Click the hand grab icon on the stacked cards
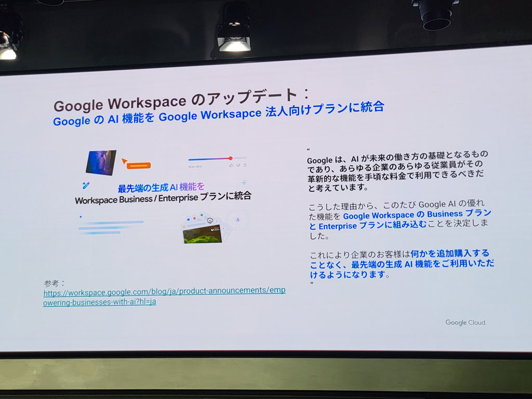This screenshot has height=399, width=532. pos(210,220)
